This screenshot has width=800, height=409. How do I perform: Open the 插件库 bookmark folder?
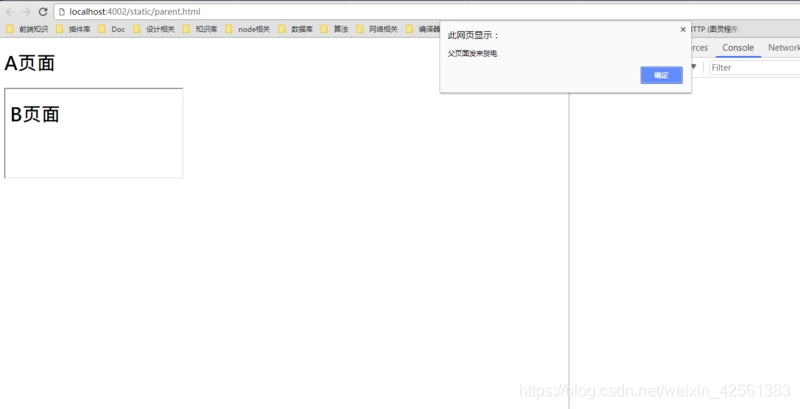tap(73, 29)
